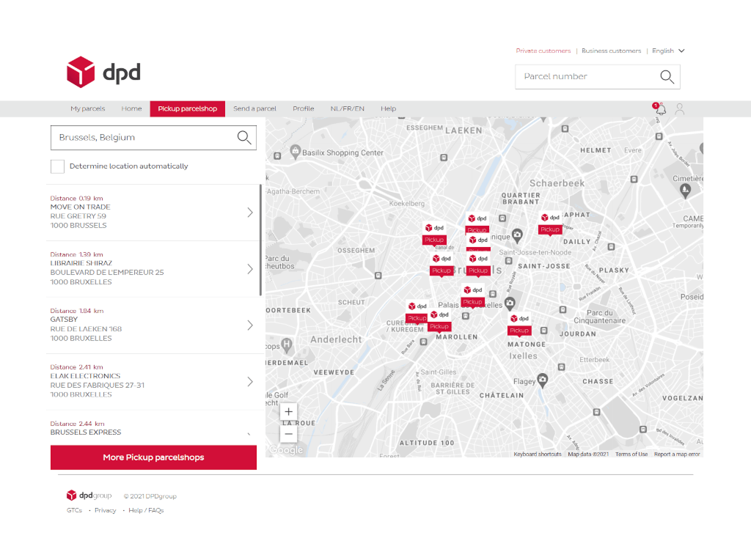Viewport: 751px width, 560px height.
Task: Click the Google logo on the map
Action: 286,449
